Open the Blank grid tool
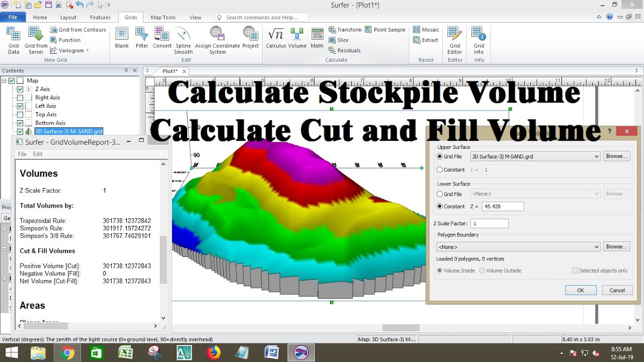 pyautogui.click(x=122, y=38)
